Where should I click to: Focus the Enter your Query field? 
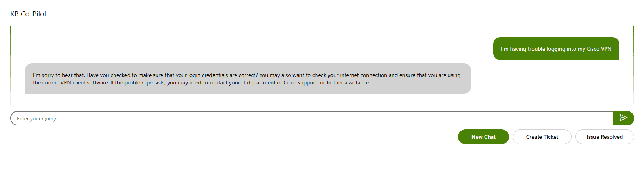pyautogui.click(x=312, y=118)
